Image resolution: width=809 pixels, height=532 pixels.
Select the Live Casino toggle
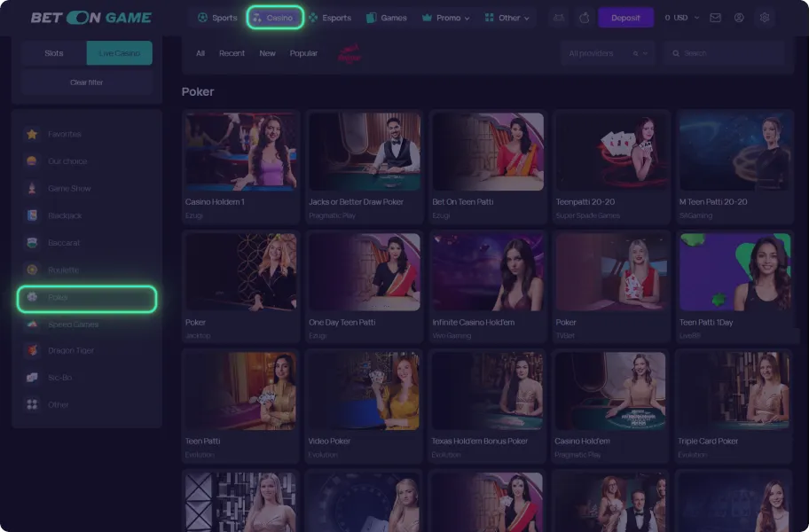(x=119, y=53)
